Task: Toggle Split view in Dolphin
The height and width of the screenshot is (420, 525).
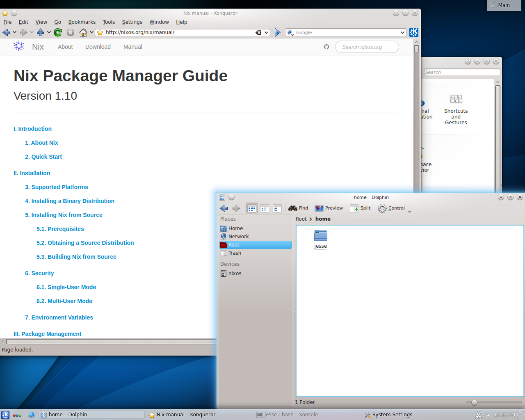Action: coord(360,208)
